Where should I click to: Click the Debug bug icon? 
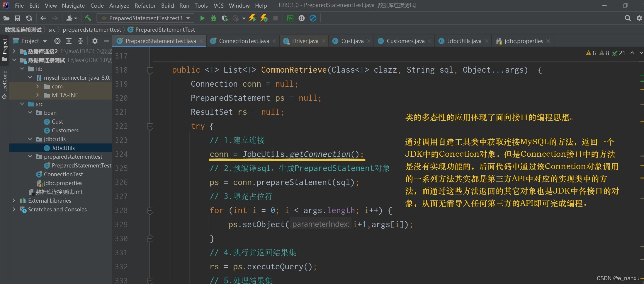(214, 18)
